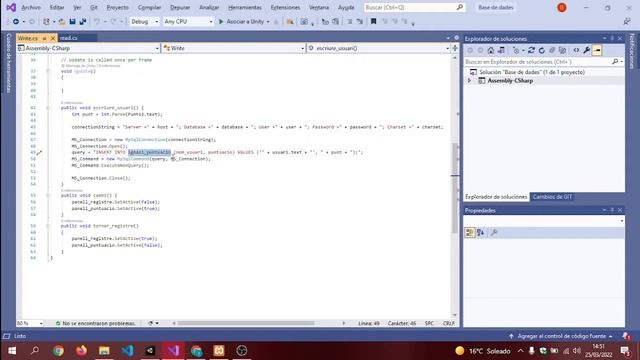Expand the Assembly-CSharp tree node
The height and width of the screenshot is (360, 640).
click(x=469, y=81)
